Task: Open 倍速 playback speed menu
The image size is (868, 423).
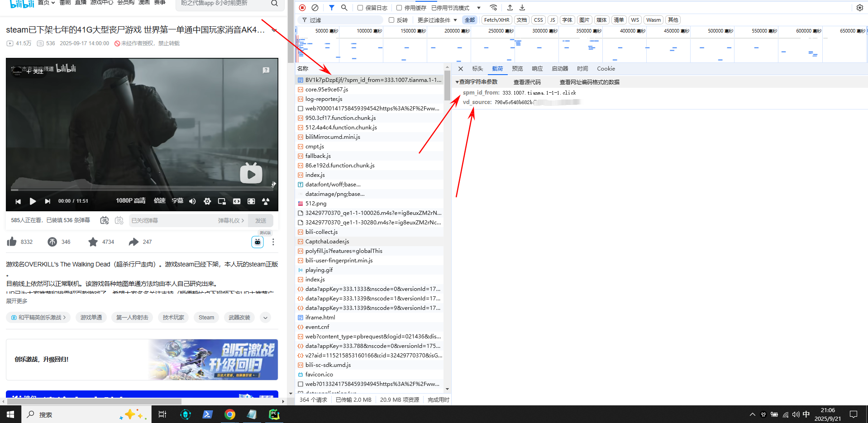Action: pyautogui.click(x=160, y=201)
